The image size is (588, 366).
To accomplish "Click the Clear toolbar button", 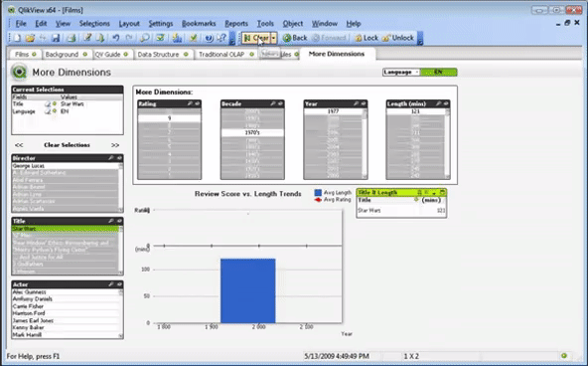I will tap(256, 38).
